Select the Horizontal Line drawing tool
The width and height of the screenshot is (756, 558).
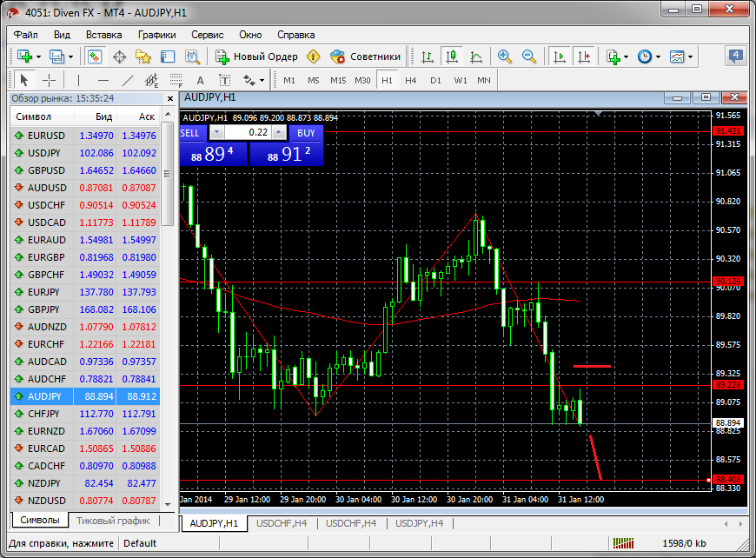point(103,80)
